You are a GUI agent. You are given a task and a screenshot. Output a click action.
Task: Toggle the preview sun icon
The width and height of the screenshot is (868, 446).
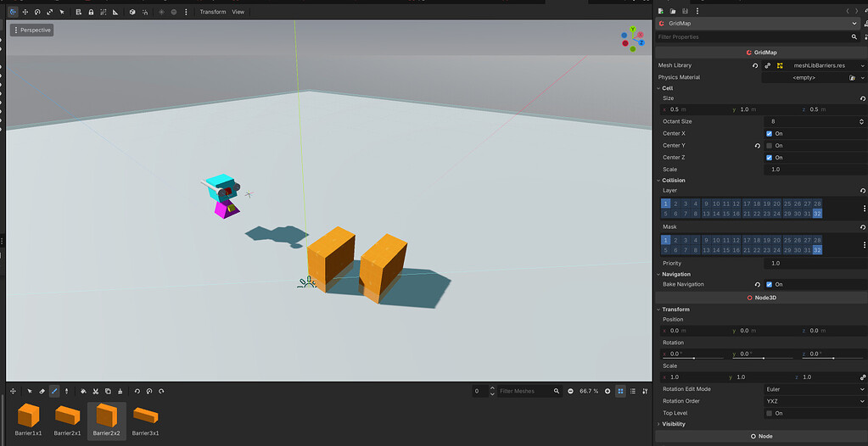tap(162, 12)
